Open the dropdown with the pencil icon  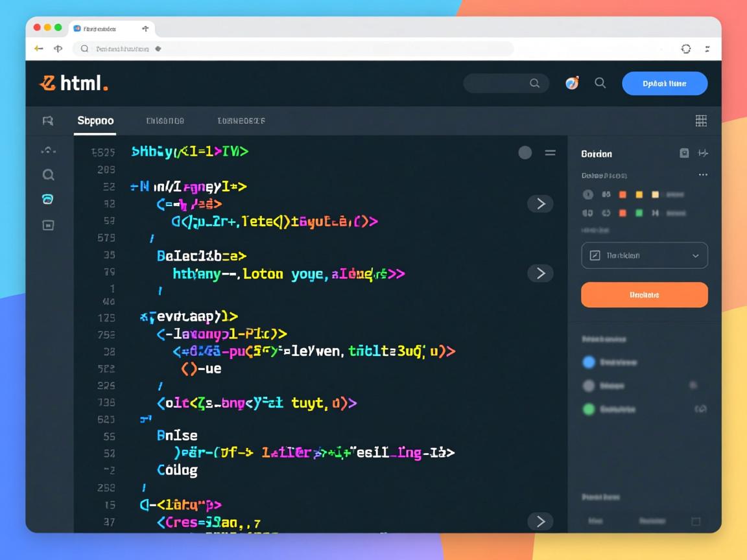645,255
